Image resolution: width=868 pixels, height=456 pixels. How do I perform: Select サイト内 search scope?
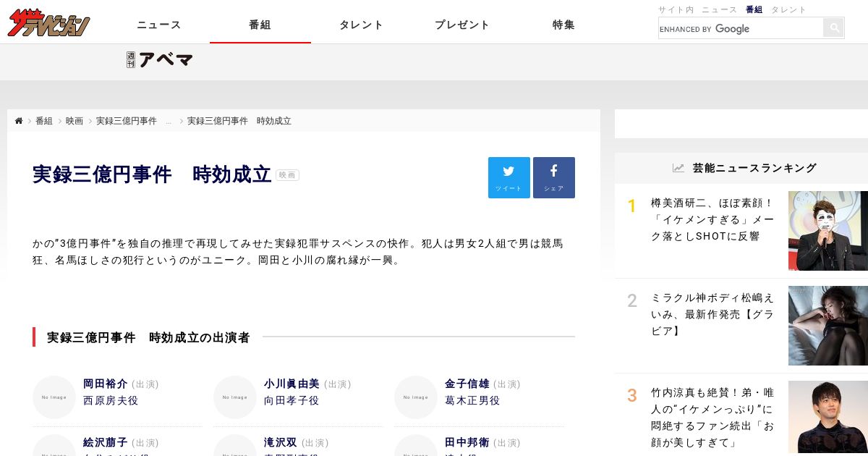coord(676,9)
